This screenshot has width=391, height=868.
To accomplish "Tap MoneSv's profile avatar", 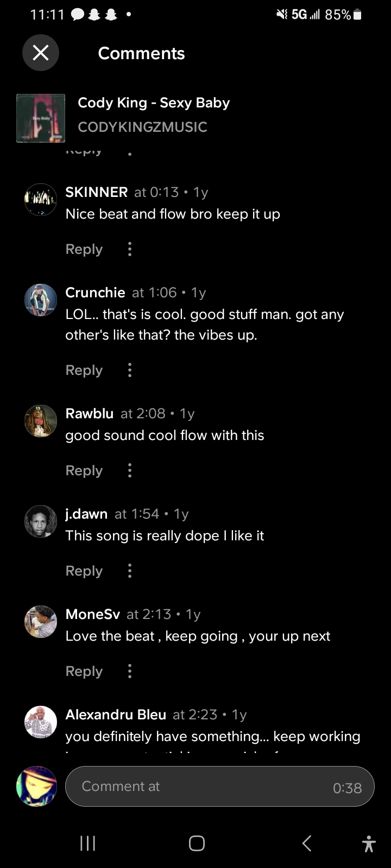I will (41, 621).
